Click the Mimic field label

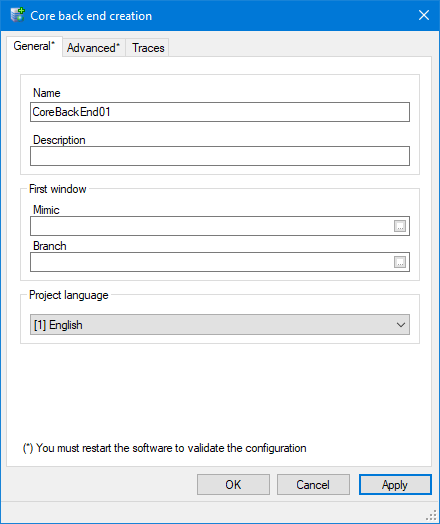[x=46, y=210]
